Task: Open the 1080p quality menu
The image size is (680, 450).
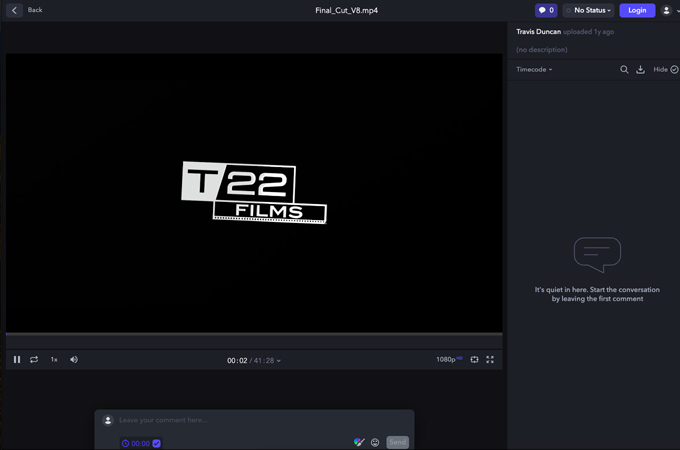Action: [x=449, y=359]
